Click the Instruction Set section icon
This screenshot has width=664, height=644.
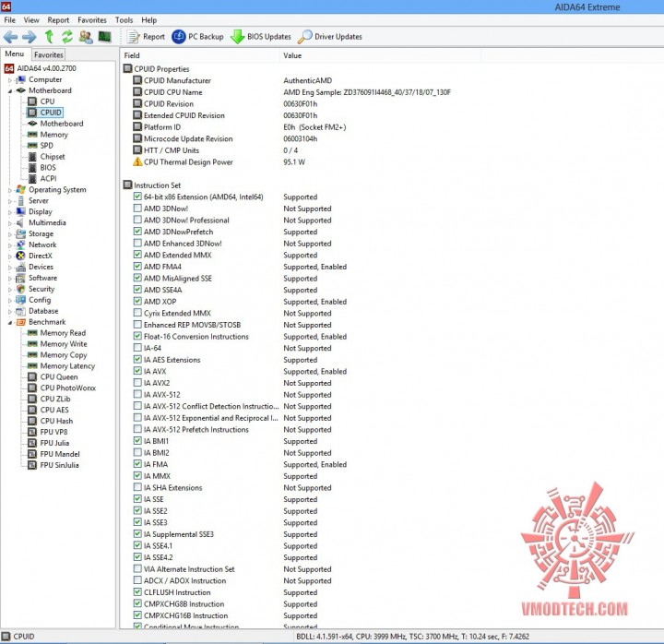[x=127, y=185]
